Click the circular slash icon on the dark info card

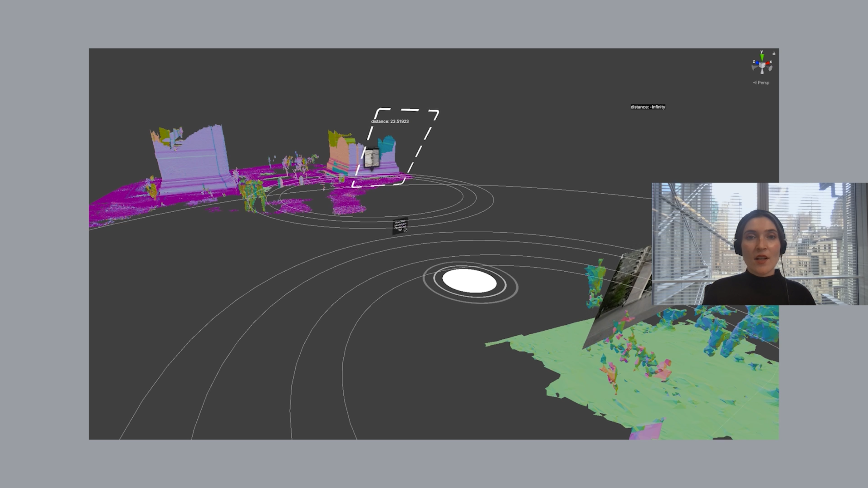[x=406, y=231]
